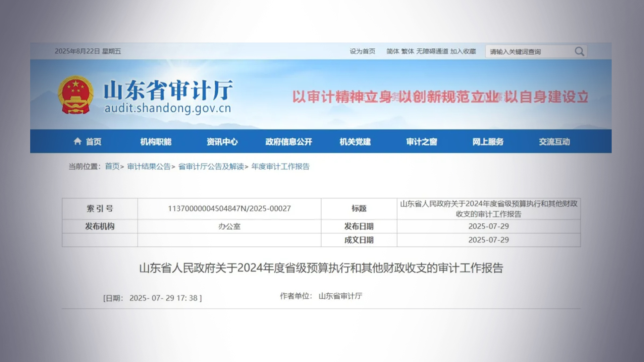Click 作者单位 山东省审计厅 text
Image resolution: width=644 pixels, height=362 pixels.
[321, 296]
